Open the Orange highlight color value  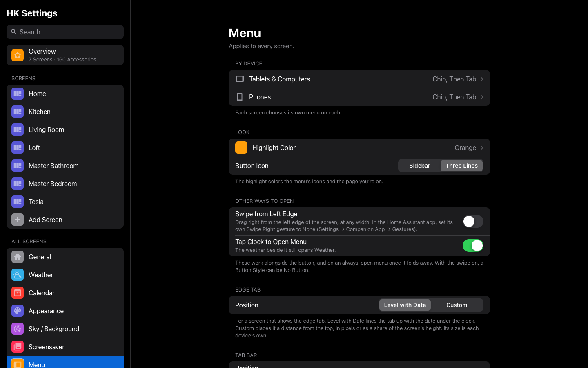465,148
